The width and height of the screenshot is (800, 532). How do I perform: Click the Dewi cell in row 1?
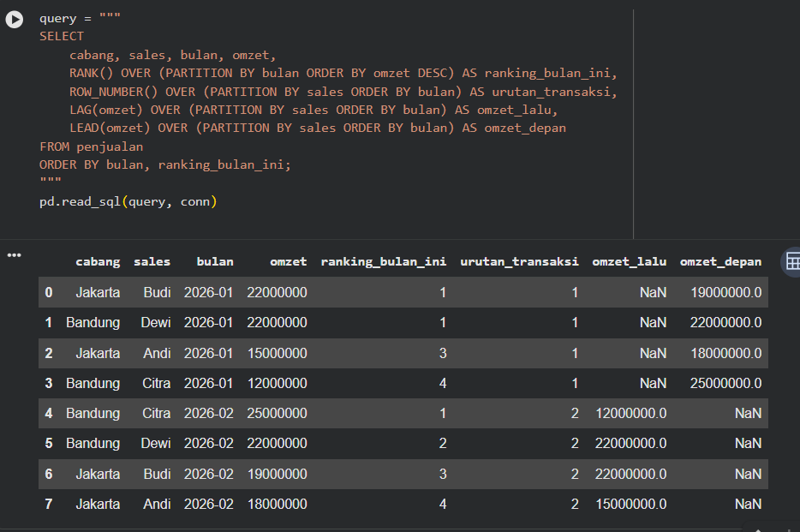click(x=156, y=322)
